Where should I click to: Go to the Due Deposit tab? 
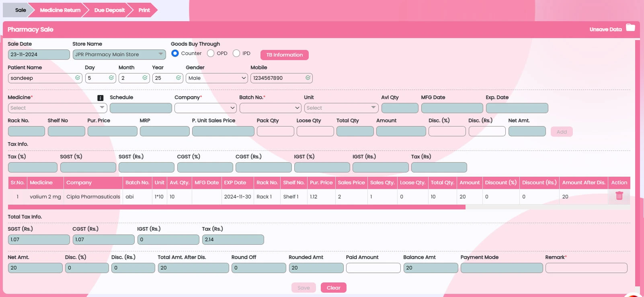(x=109, y=10)
